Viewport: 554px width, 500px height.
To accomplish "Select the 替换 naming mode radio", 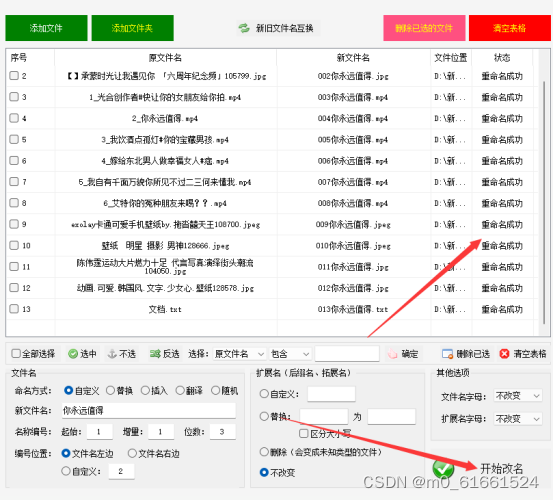I will [x=110, y=390].
